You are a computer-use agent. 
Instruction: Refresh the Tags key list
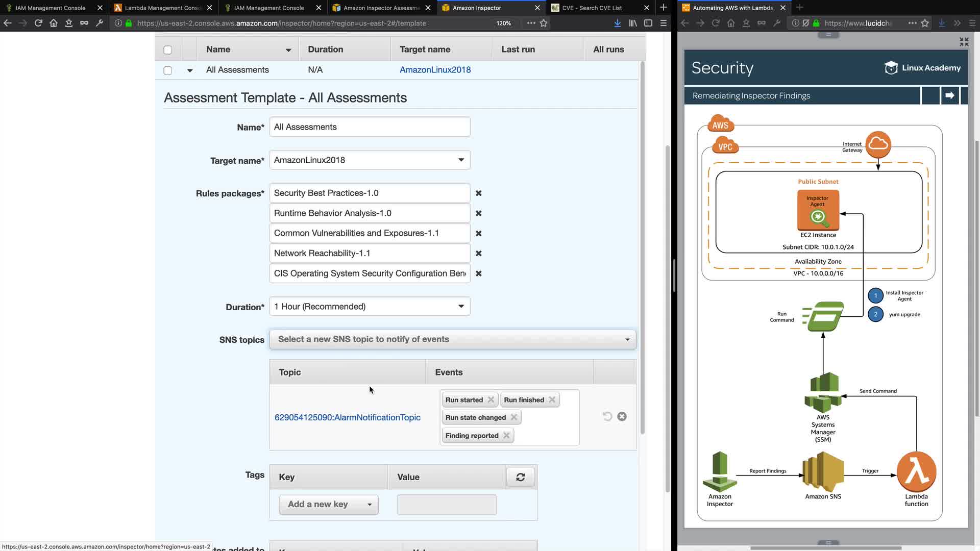point(520,478)
